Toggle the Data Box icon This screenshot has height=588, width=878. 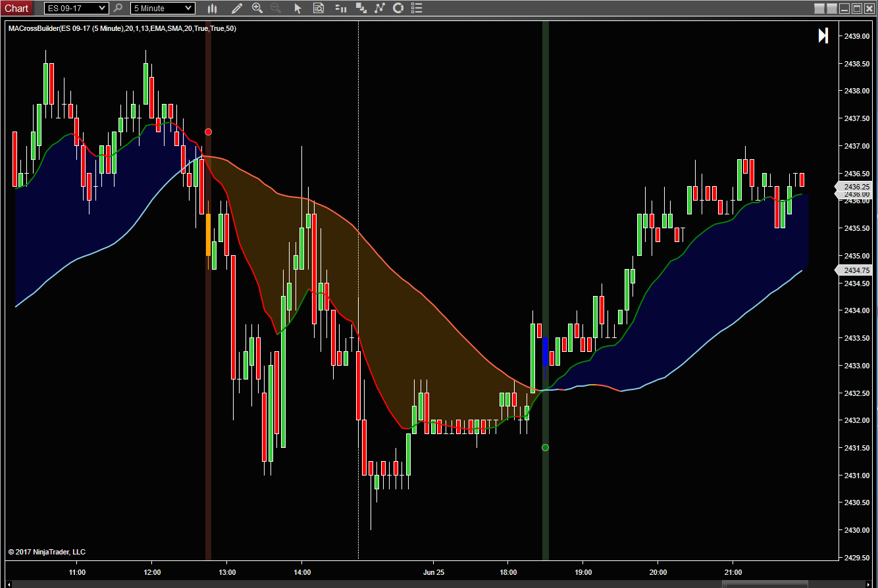319,9
